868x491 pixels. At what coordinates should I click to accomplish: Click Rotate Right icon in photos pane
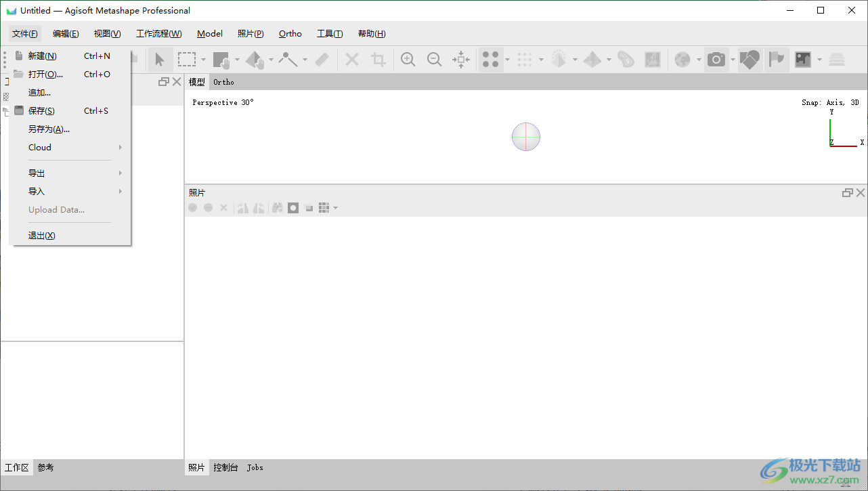[x=242, y=208]
